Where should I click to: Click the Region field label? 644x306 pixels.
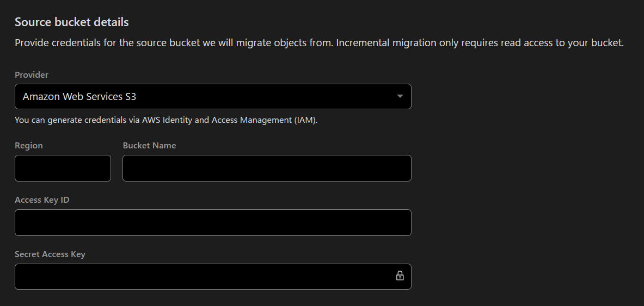point(29,146)
